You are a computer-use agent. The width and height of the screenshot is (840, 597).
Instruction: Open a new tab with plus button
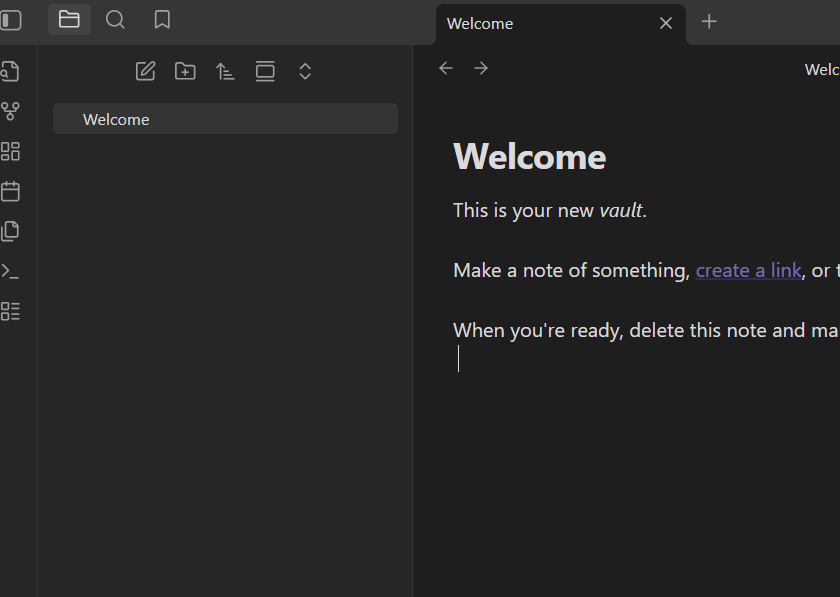(x=709, y=21)
